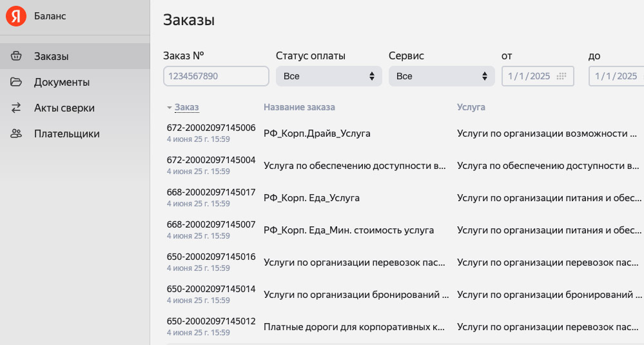
Task: Click the folder icon beside Документы
Action: click(x=17, y=82)
